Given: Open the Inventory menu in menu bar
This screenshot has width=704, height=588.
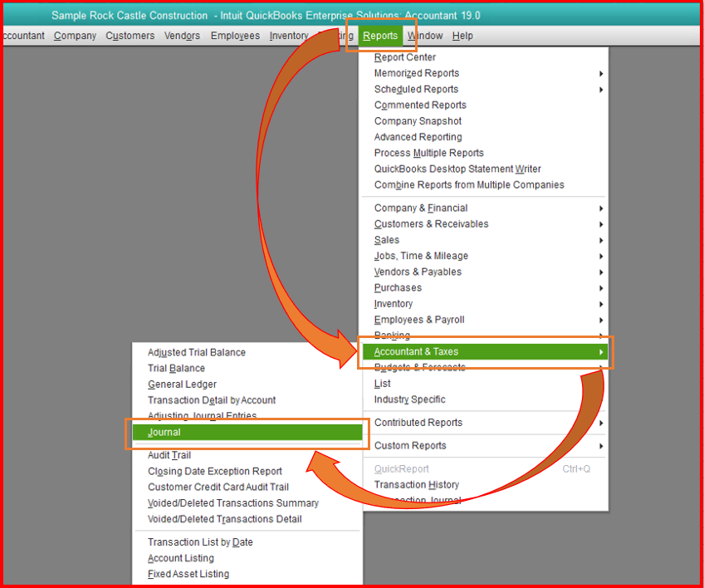Looking at the screenshot, I should [289, 36].
